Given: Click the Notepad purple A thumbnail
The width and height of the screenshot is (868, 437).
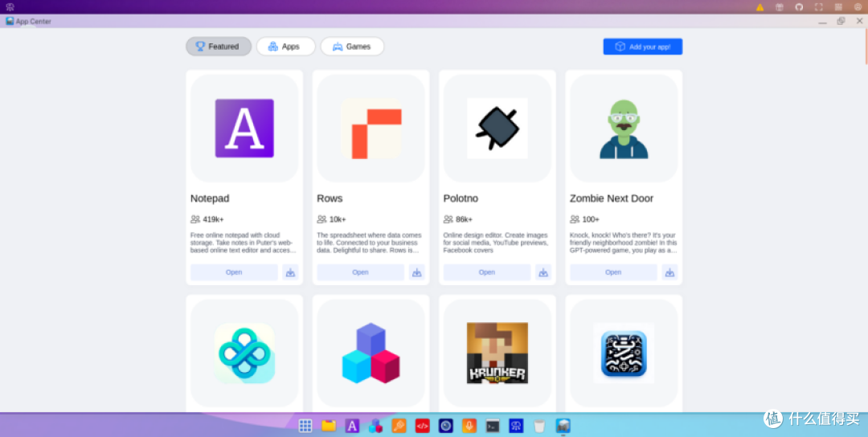Looking at the screenshot, I should tap(244, 129).
